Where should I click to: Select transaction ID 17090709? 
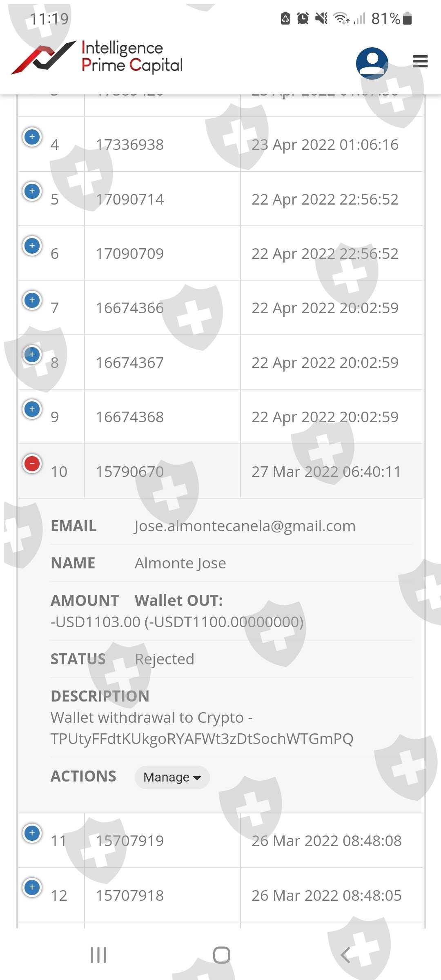[130, 254]
